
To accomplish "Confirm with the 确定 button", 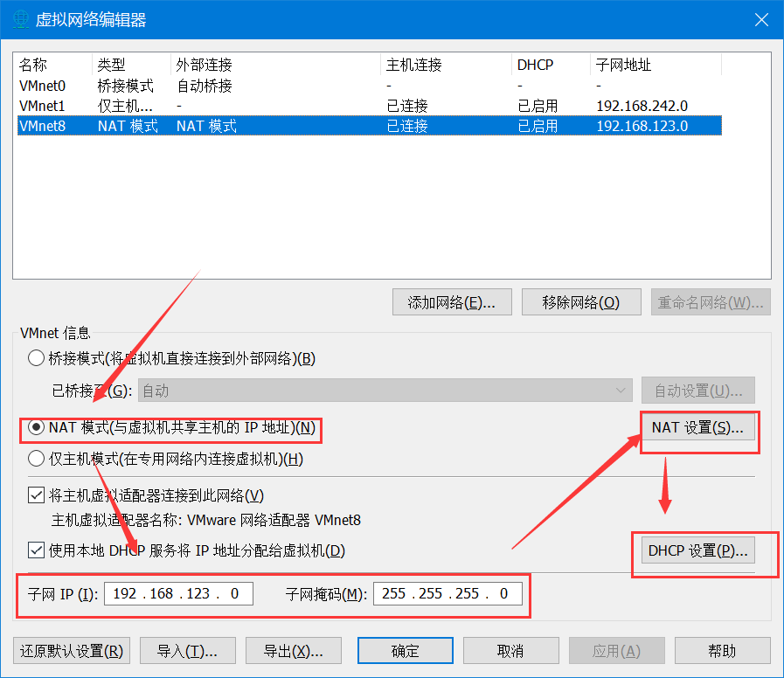I will pos(406,651).
